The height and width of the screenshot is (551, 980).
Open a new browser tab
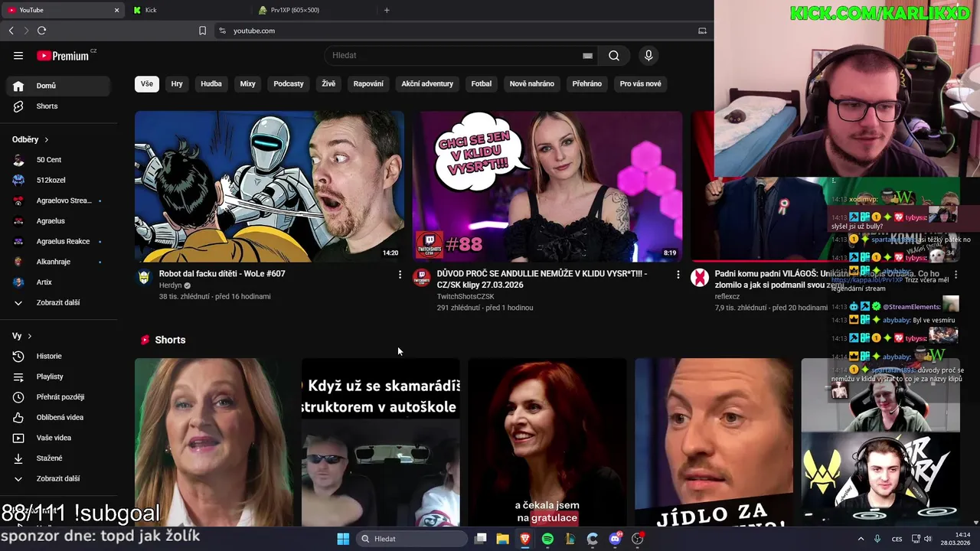click(x=387, y=10)
